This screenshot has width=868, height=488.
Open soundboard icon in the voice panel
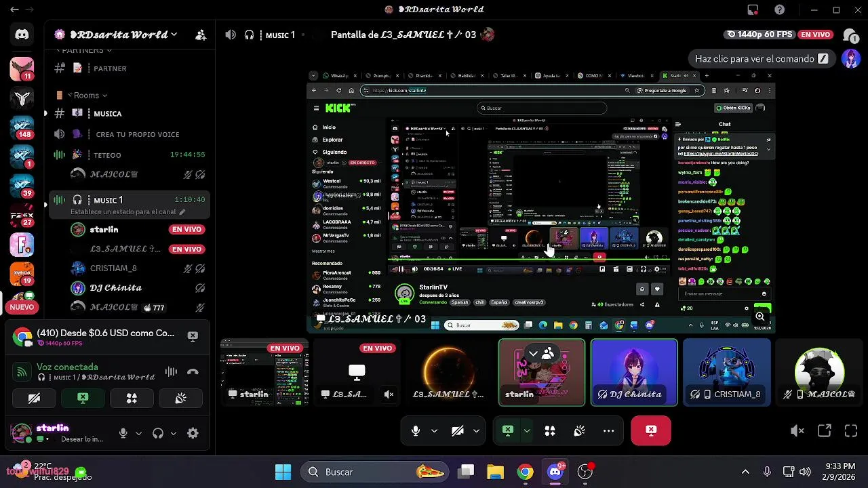(180, 399)
